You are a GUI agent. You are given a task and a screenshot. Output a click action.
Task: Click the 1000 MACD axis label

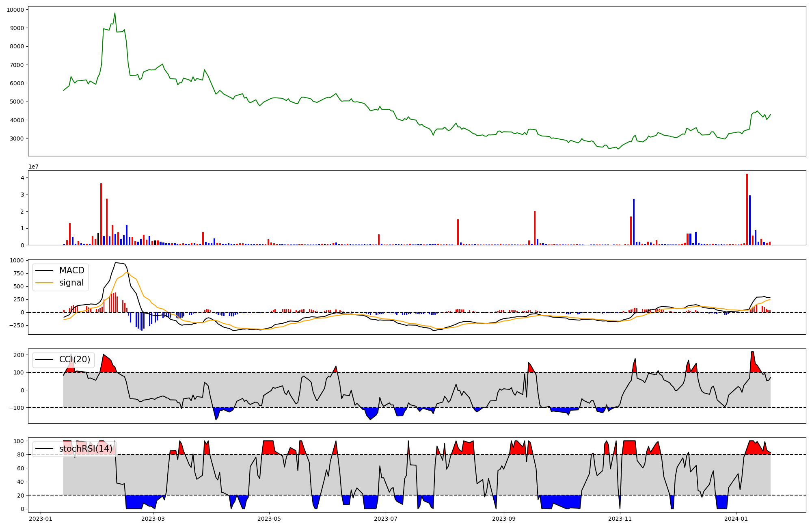17,260
